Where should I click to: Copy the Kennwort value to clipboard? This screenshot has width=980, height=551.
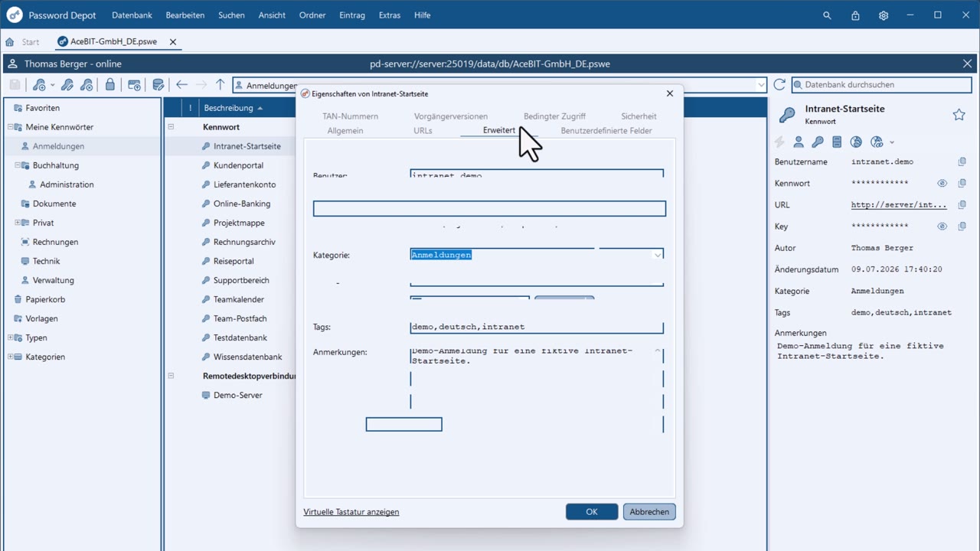coord(962,183)
